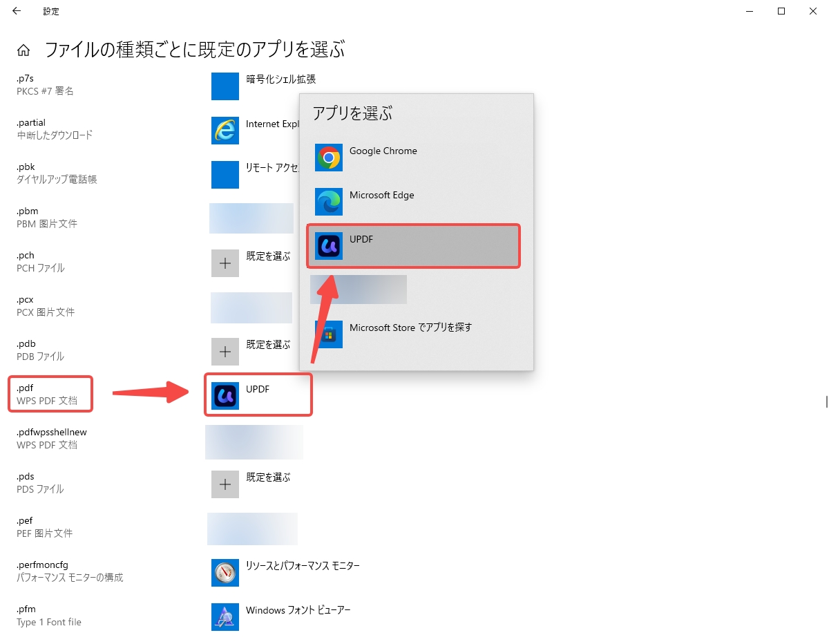829x644 pixels.
Task: Click the plus icon in the .pch row
Action: click(225, 263)
